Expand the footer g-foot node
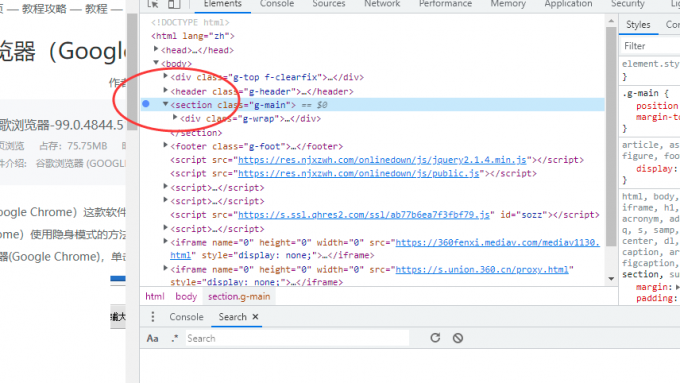 click(165, 145)
